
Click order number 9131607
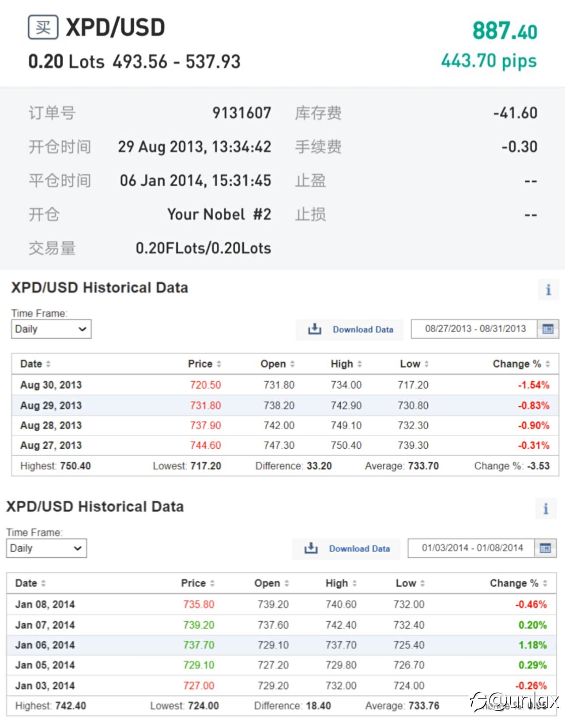point(242,113)
